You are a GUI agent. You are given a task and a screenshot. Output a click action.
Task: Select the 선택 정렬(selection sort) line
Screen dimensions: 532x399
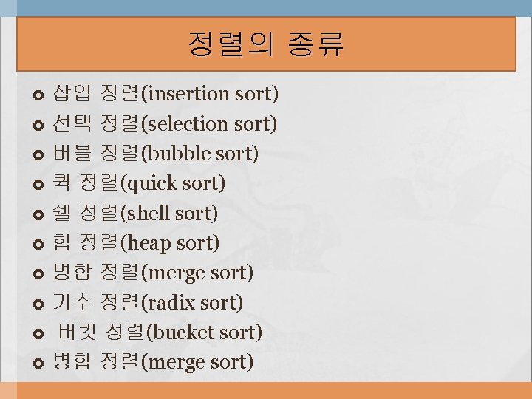[x=166, y=124]
